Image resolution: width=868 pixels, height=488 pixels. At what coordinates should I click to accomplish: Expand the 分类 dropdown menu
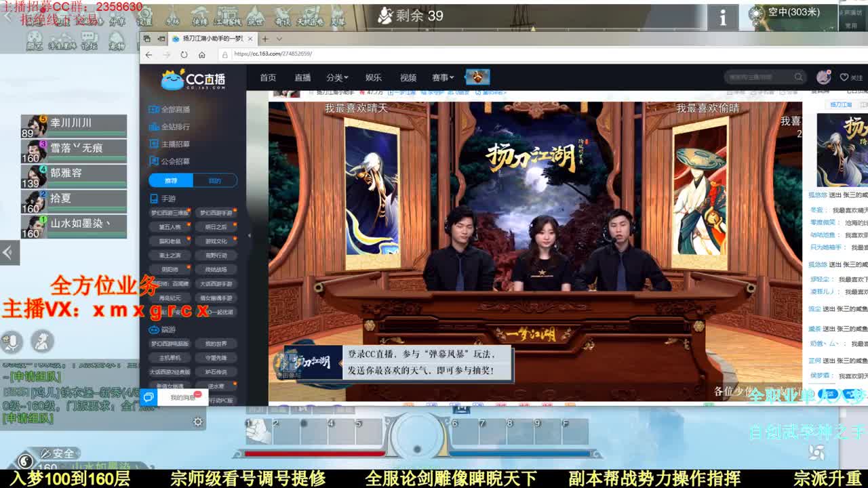point(337,77)
